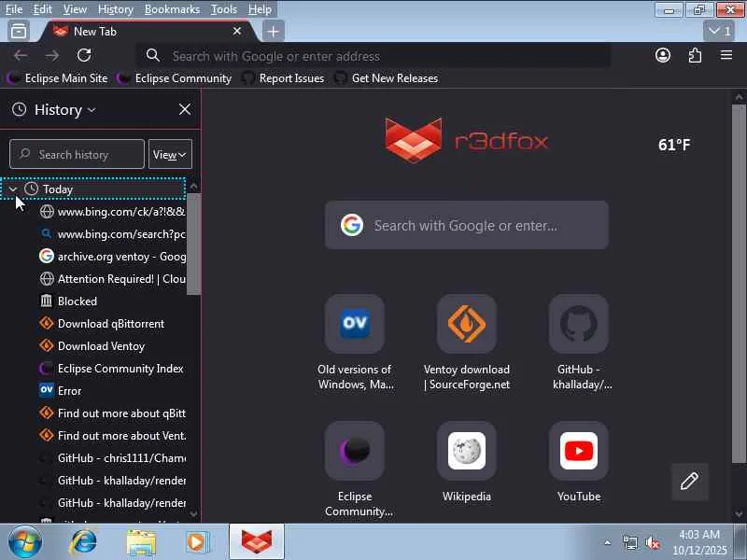Open the hamburger application menu
The image size is (747, 560).
(726, 55)
